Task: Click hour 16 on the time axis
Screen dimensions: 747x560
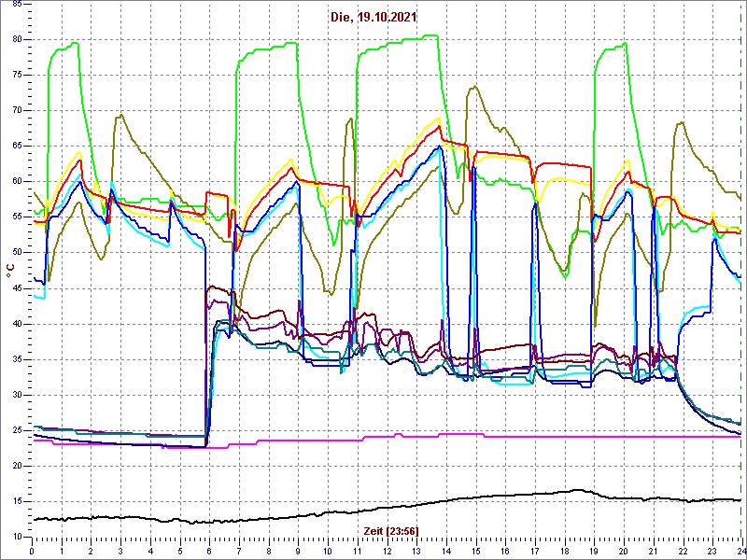Action: 504,552
